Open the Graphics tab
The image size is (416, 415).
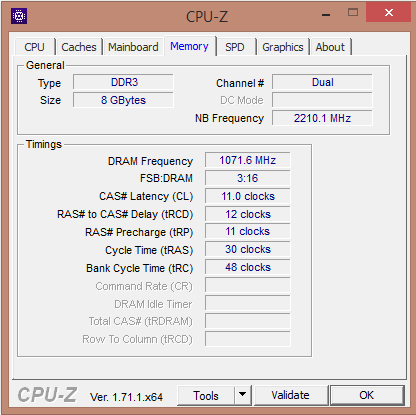(x=283, y=47)
